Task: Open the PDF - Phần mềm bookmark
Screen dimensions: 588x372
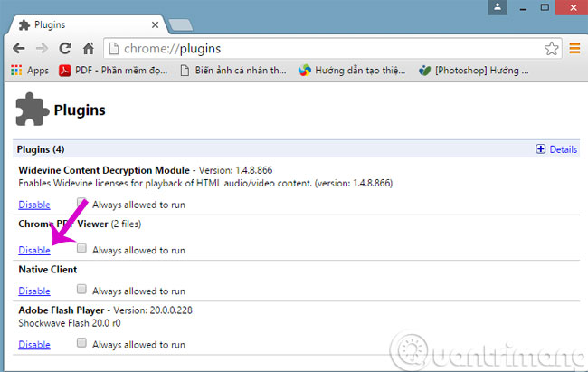Action: pos(113,71)
